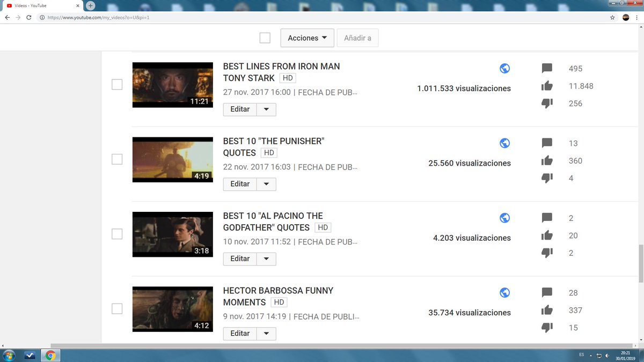
Task: Click the vertical page scrollbar thumb
Action: [641, 263]
